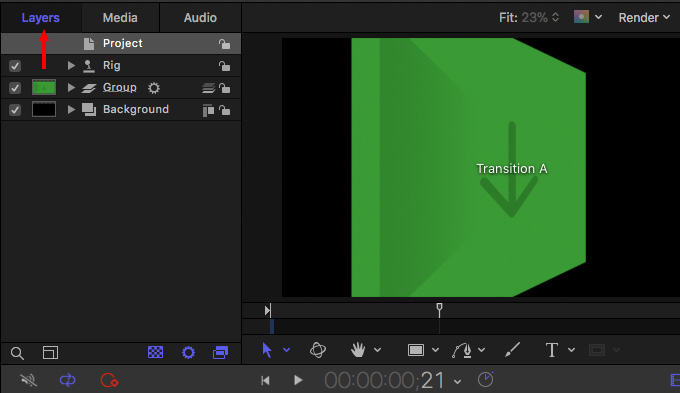Click the Background layer icon

[89, 110]
